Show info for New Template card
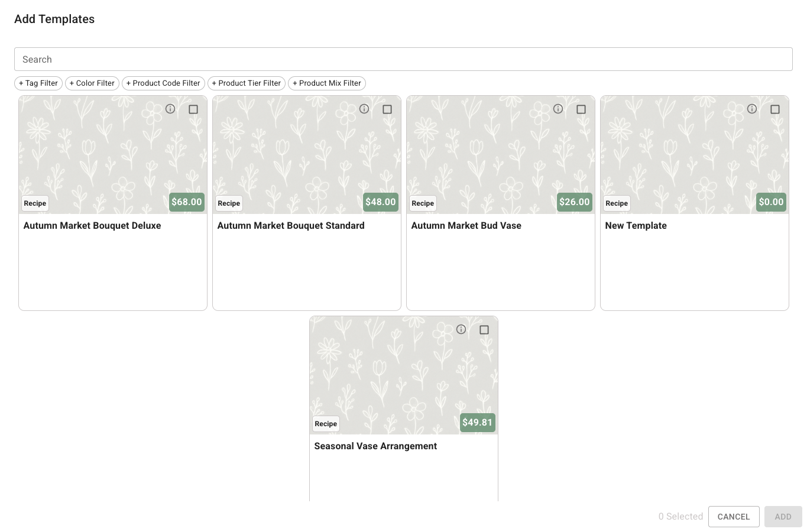The width and height of the screenshot is (807, 532). (752, 109)
